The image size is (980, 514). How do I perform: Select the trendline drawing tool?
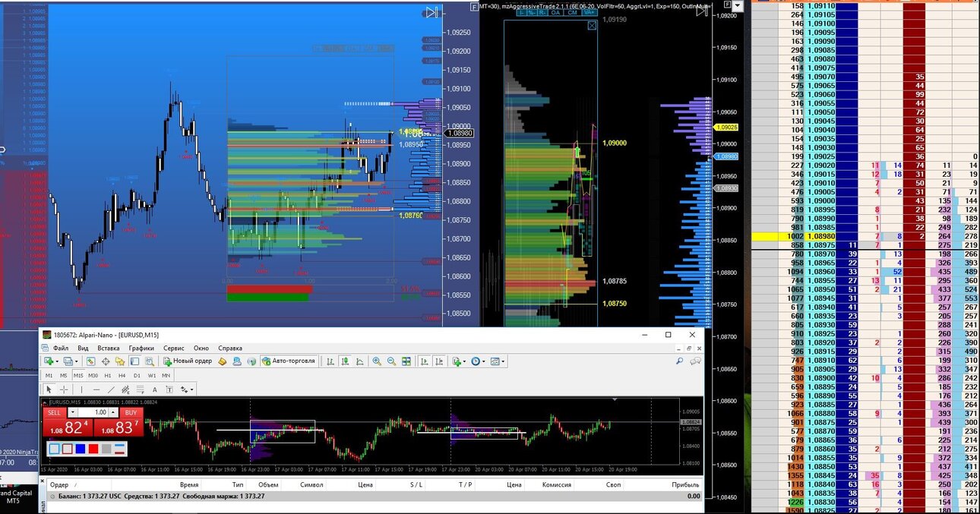(x=111, y=389)
